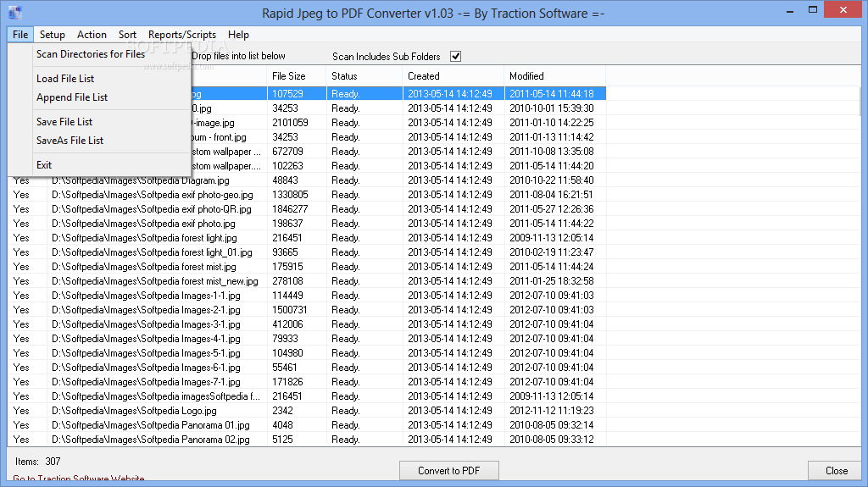Screen dimensions: 868x487
Task: Sort by Created column header
Action: 453,76
